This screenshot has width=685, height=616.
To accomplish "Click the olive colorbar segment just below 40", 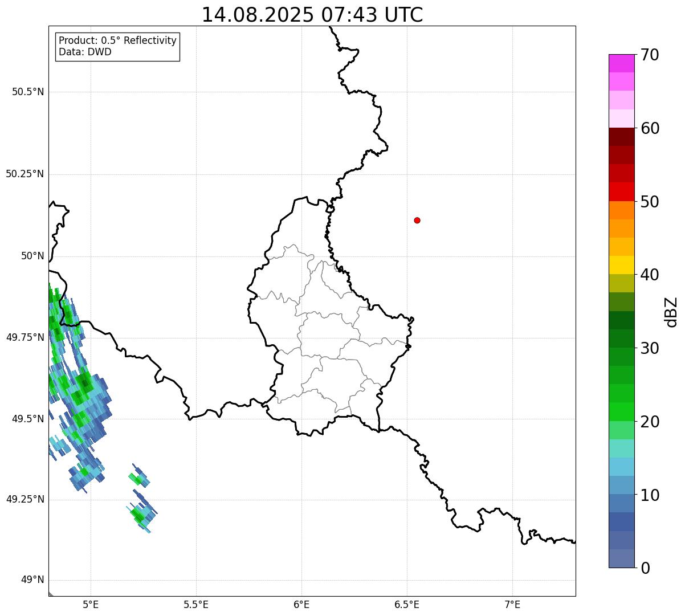I will [621, 283].
